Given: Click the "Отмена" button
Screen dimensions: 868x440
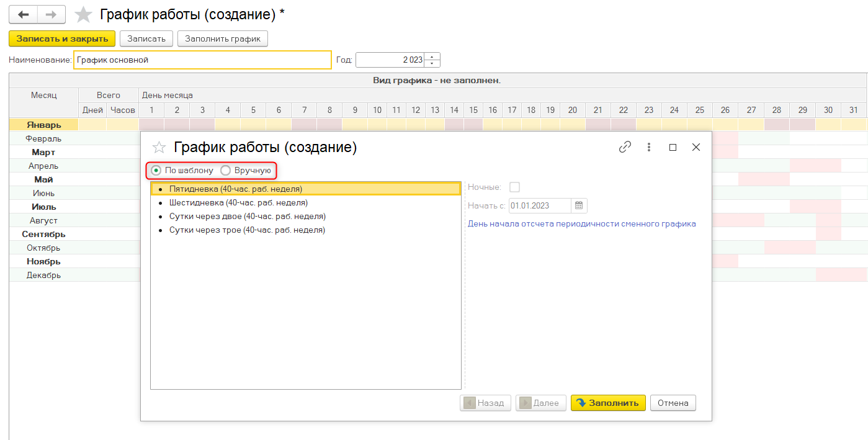Looking at the screenshot, I should pyautogui.click(x=673, y=403).
